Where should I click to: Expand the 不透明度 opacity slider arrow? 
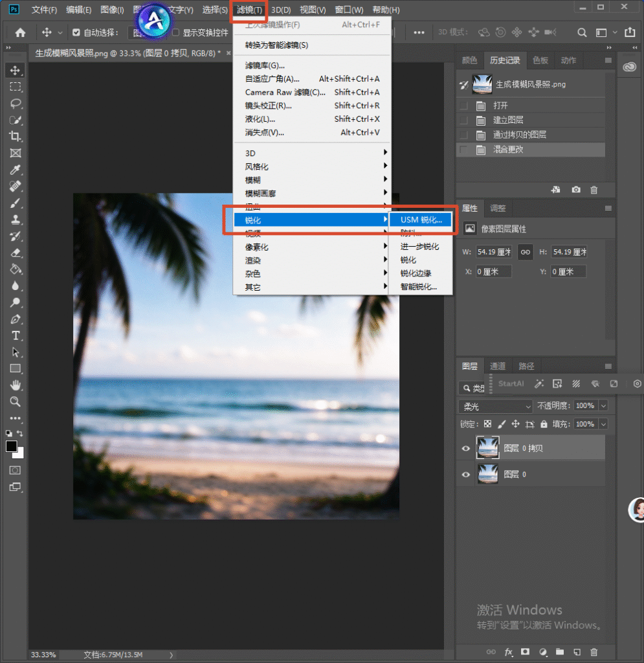603,406
